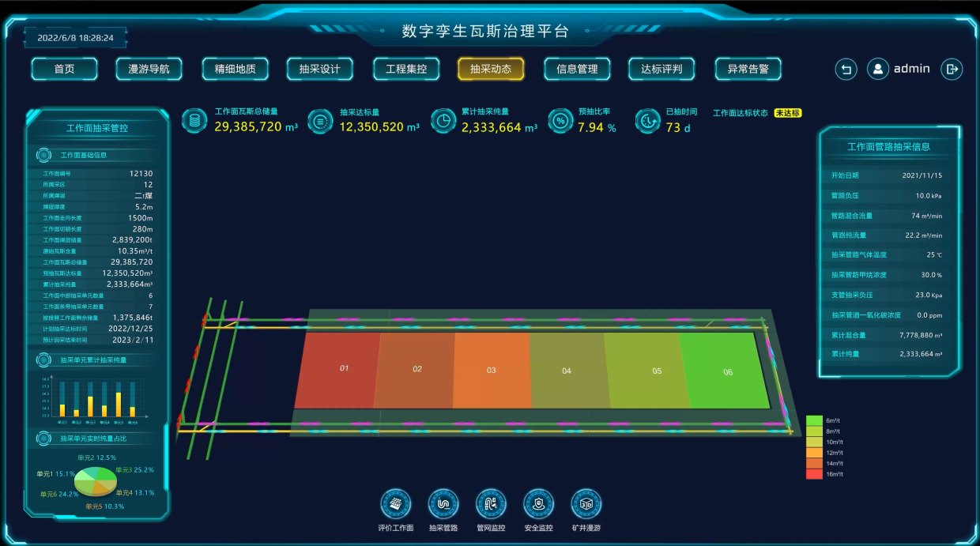Viewport: 980px width, 546px height.
Task: Open the 工程集控 tab
Action: click(406, 69)
